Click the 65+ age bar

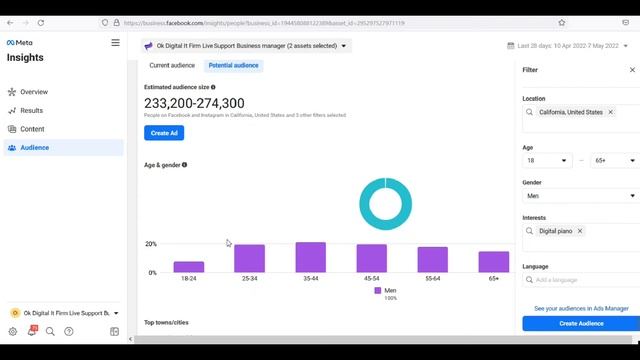tap(493, 262)
